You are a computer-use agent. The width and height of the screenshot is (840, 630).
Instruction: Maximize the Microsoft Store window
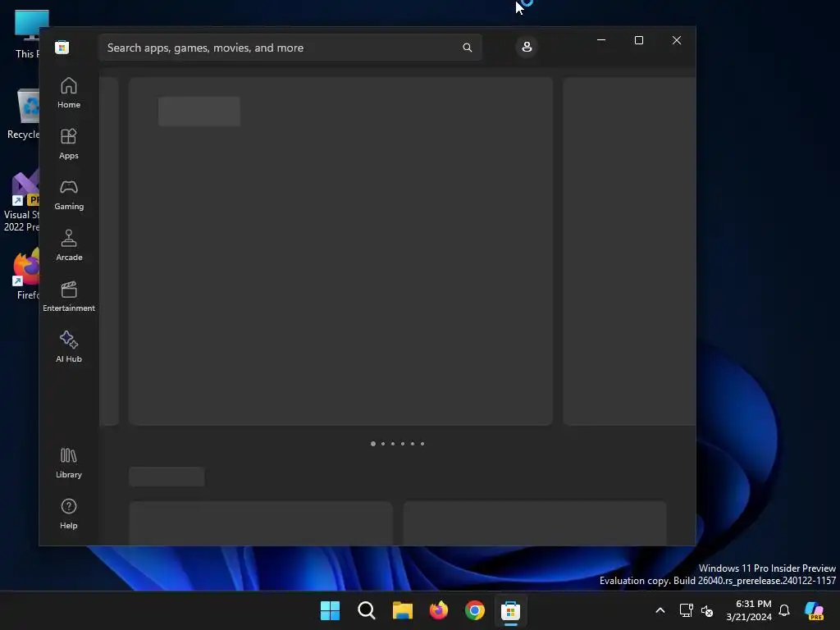[x=638, y=40]
